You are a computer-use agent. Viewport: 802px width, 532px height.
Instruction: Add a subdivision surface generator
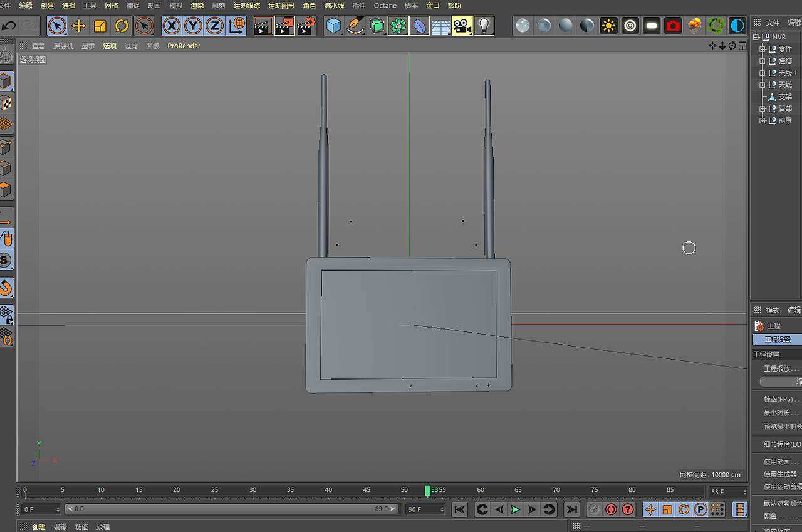tap(377, 26)
